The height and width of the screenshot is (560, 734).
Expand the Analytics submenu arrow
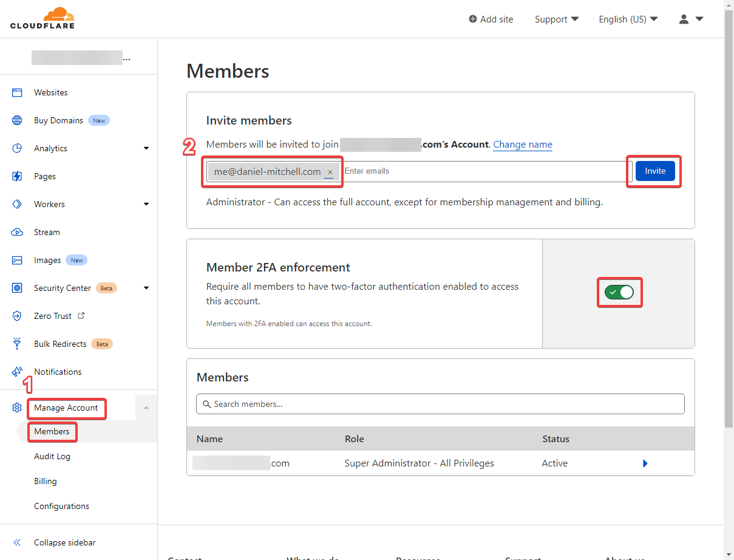(146, 148)
